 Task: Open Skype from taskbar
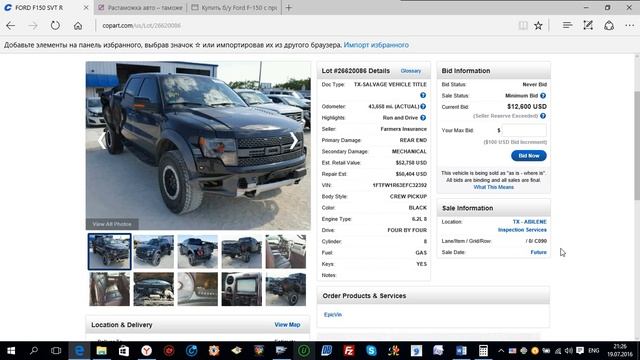click(371, 351)
